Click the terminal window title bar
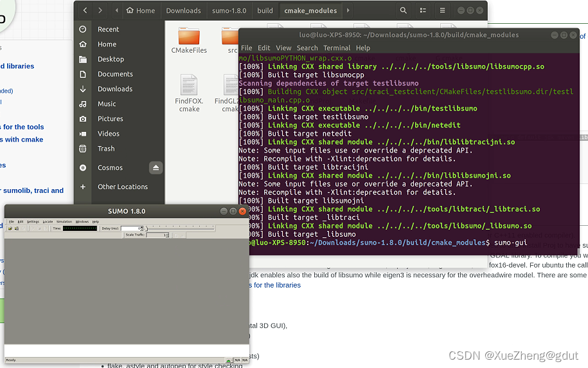The width and height of the screenshot is (588, 368). (x=409, y=35)
